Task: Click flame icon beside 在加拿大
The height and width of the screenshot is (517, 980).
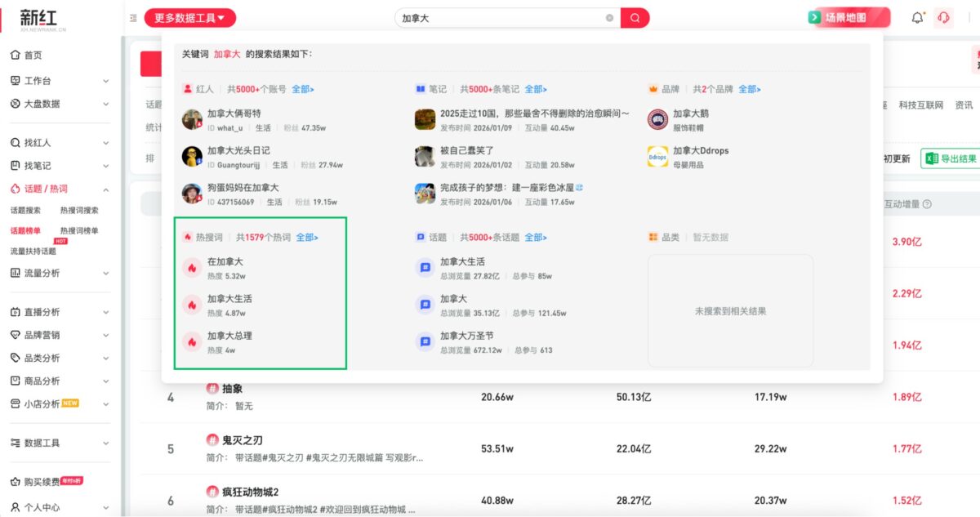Action: 192,268
